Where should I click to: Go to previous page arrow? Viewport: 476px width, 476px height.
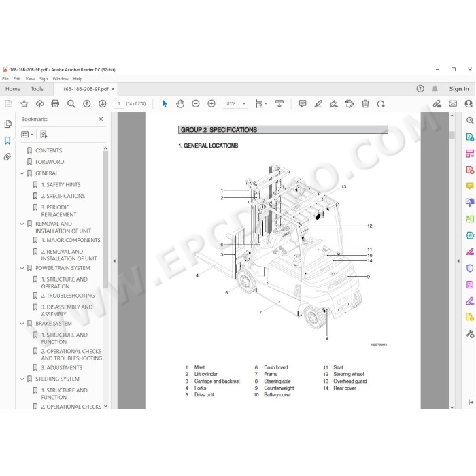(87, 104)
